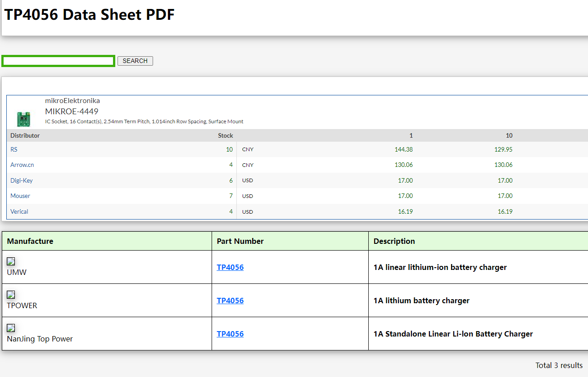This screenshot has width=588, height=377.
Task: Click the 1A linear lithium-ion battery charger description
Action: [440, 267]
